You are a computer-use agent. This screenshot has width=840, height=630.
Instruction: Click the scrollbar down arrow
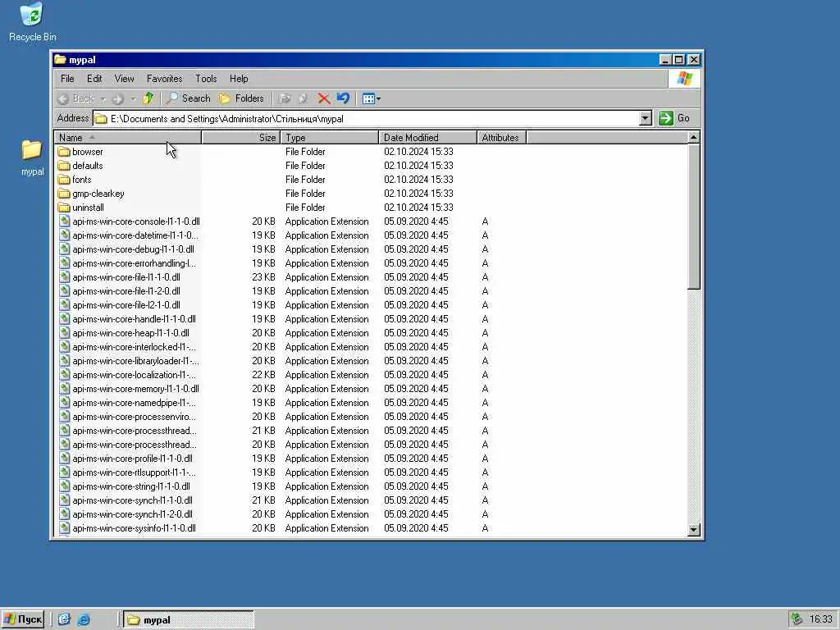pyautogui.click(x=694, y=529)
